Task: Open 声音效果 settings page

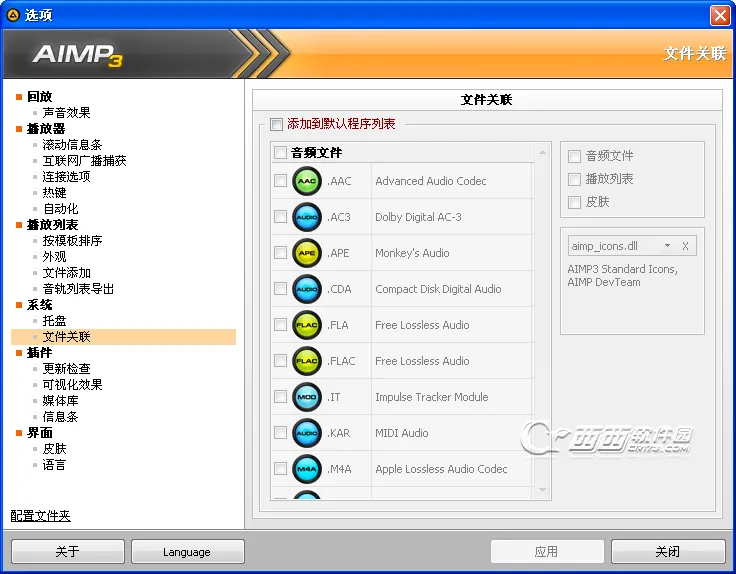Action: pos(66,113)
